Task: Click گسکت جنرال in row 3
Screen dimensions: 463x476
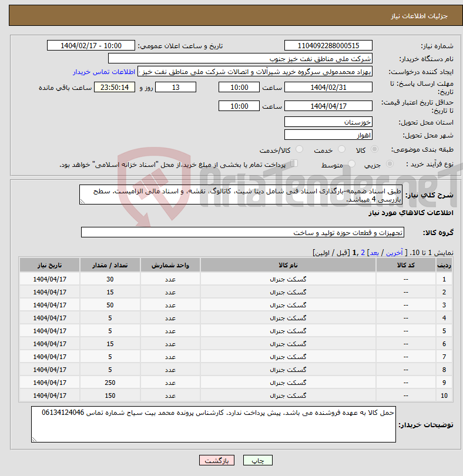Action: [x=288, y=305]
